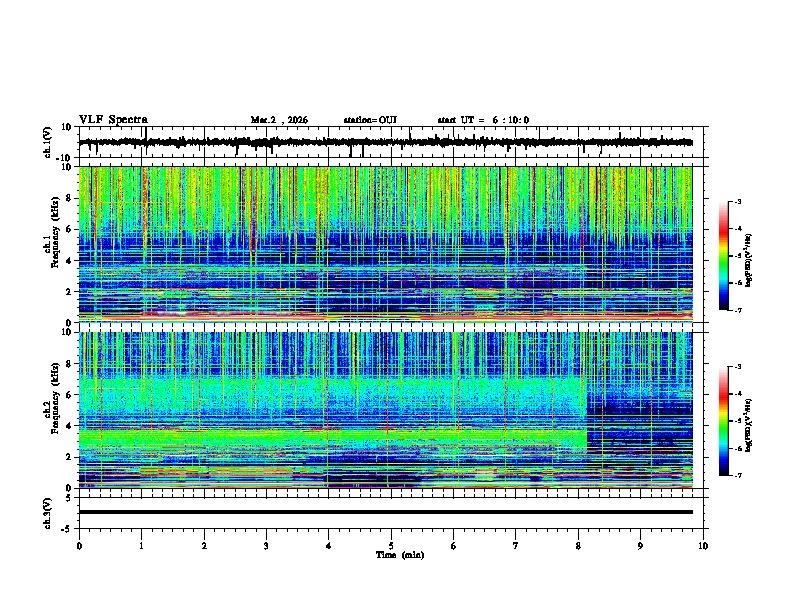The width and height of the screenshot is (792, 612).
Task: Click the time axis tick label "10"
Action: (703, 546)
